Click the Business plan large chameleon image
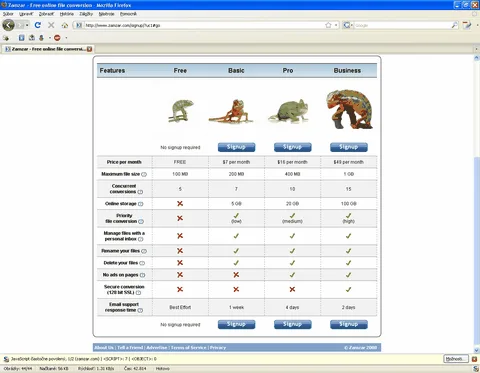 [x=349, y=109]
